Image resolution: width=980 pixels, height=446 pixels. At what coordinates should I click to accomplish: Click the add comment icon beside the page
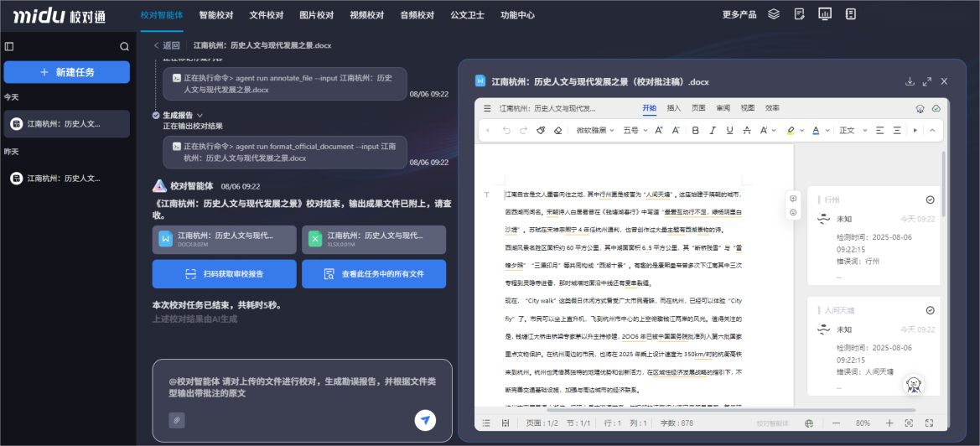(x=793, y=199)
